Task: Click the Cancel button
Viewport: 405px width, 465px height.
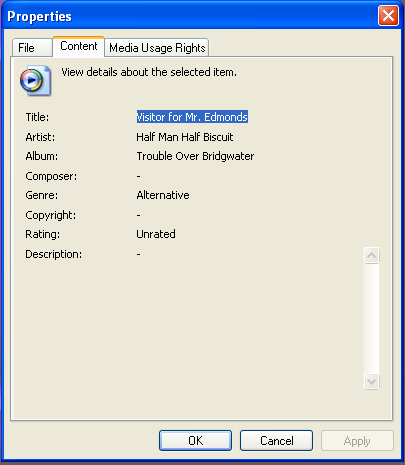Action: pyautogui.click(x=276, y=441)
